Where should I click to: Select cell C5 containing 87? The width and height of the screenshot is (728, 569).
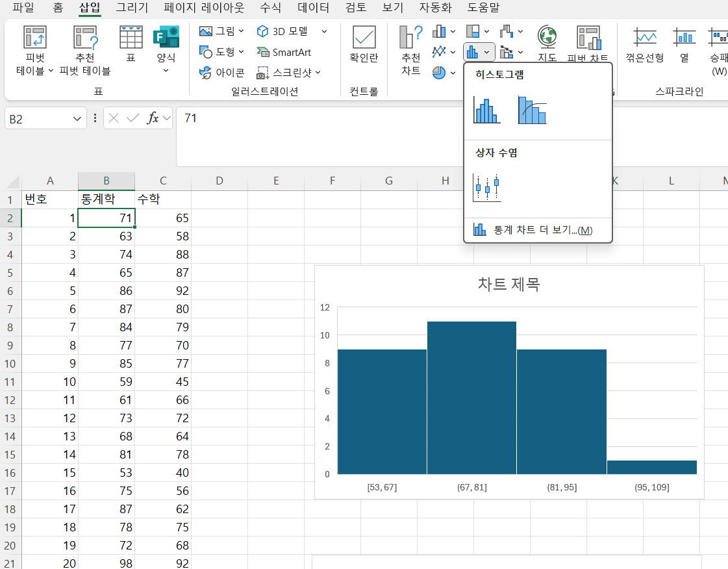(163, 273)
